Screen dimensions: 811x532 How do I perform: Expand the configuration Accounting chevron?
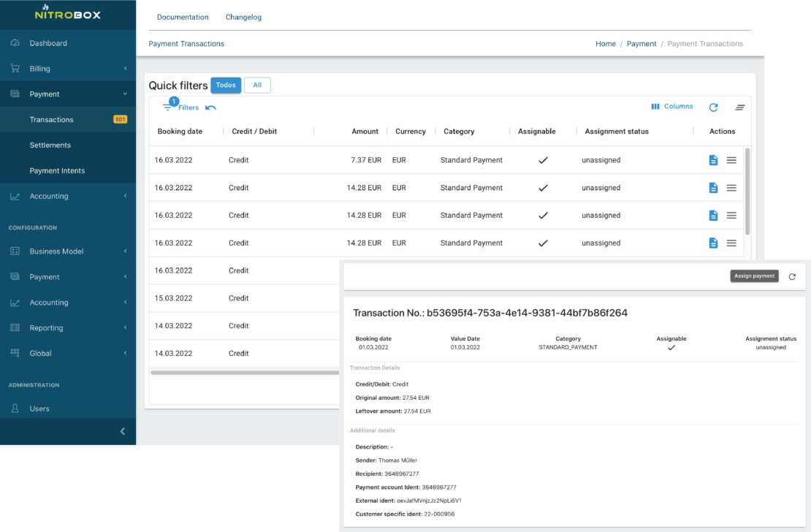[x=125, y=303]
